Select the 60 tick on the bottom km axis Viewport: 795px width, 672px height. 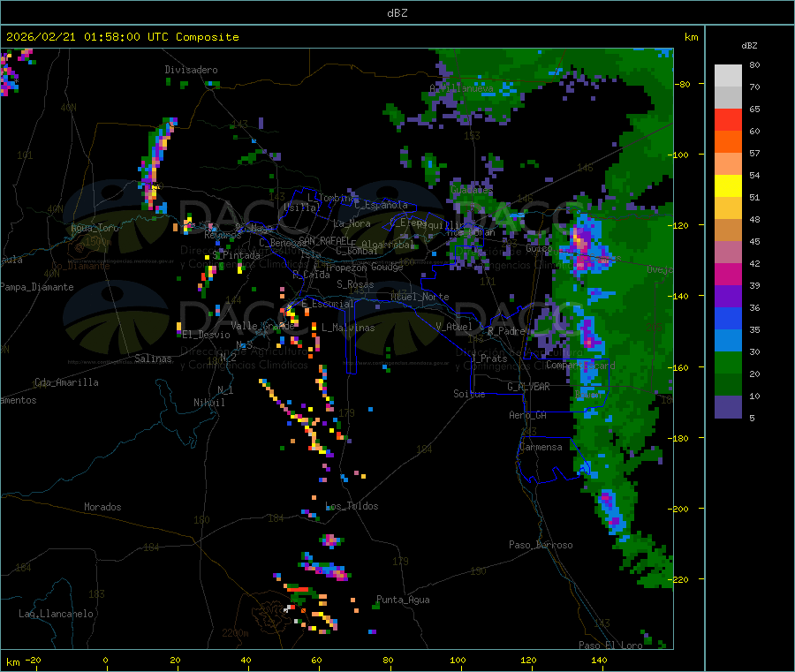316,660
